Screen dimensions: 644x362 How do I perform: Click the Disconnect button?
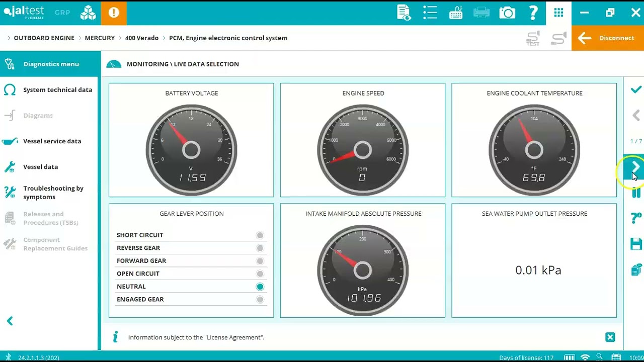pyautogui.click(x=608, y=38)
